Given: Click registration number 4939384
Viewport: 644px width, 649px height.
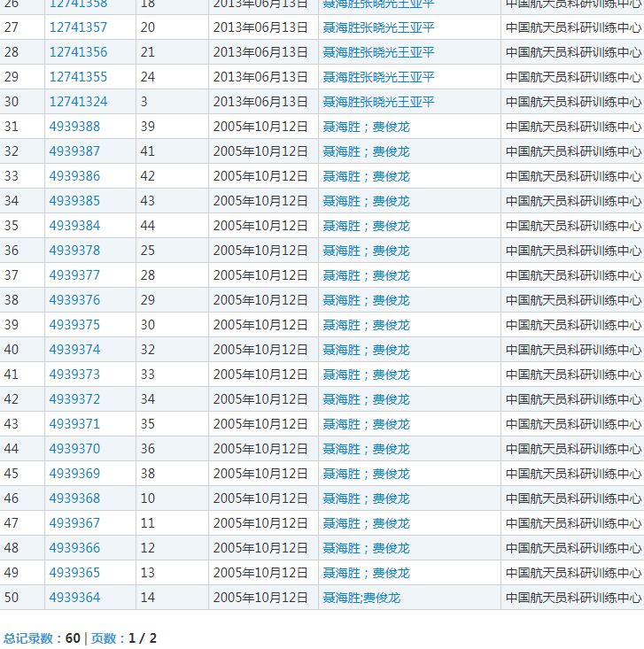Looking at the screenshot, I should pyautogui.click(x=74, y=226).
